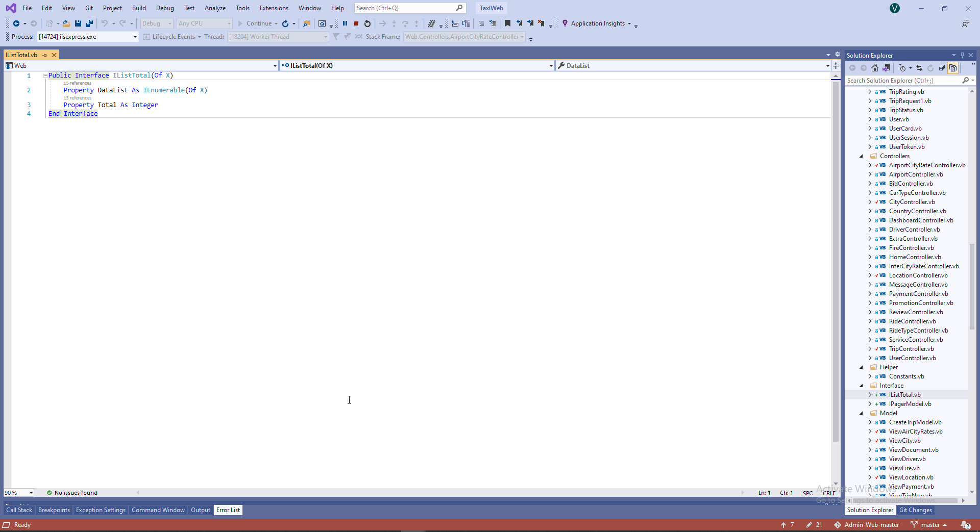Open the Admin-Web-master repository selector
Viewport: 980px width, 532px height.
click(867, 525)
